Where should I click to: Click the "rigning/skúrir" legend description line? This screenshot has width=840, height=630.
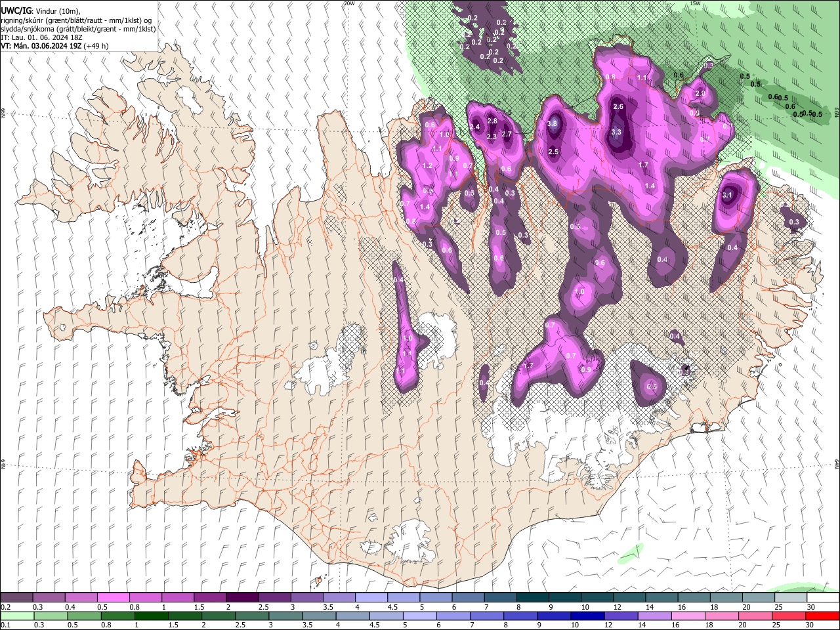click(76, 20)
